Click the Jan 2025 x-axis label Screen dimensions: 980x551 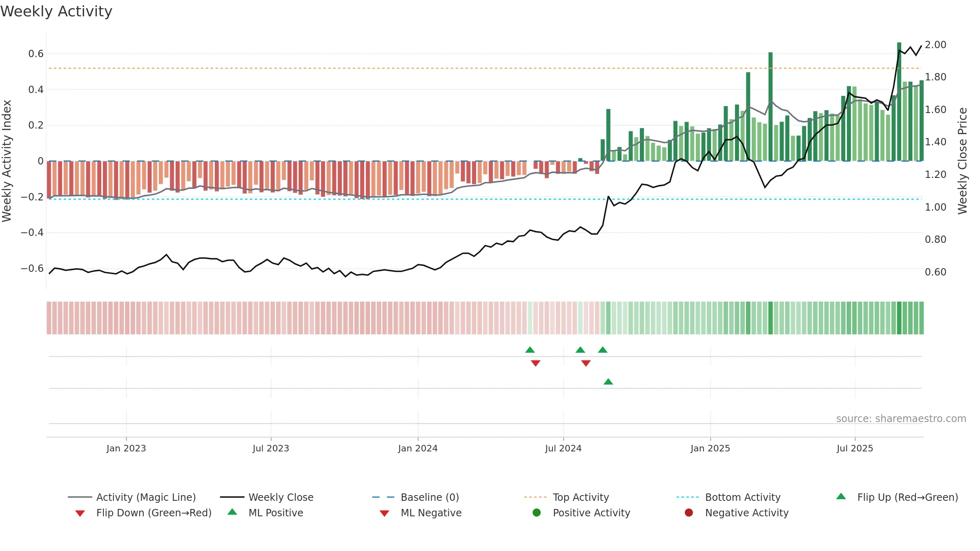(710, 448)
